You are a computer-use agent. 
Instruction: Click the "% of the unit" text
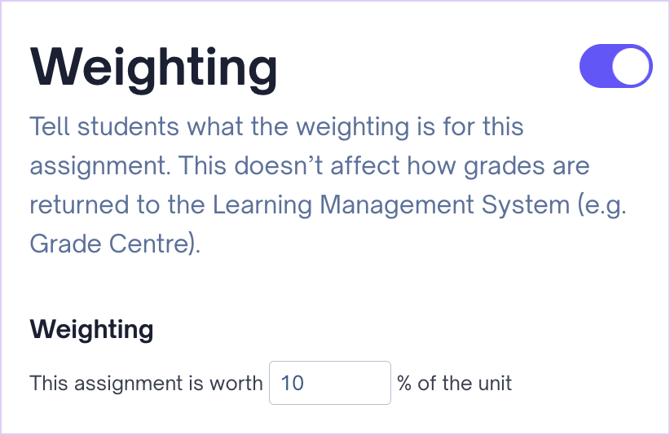click(x=454, y=383)
